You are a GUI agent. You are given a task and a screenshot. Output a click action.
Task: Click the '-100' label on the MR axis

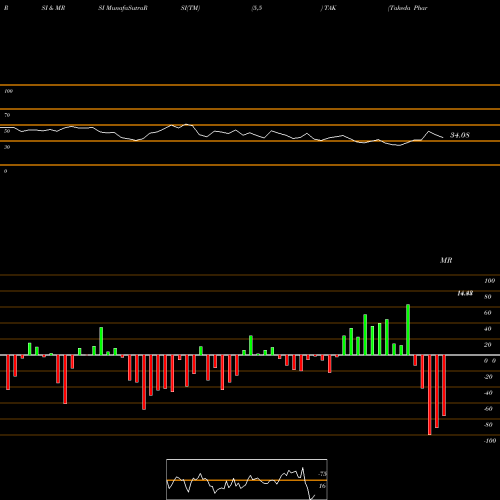(490, 441)
